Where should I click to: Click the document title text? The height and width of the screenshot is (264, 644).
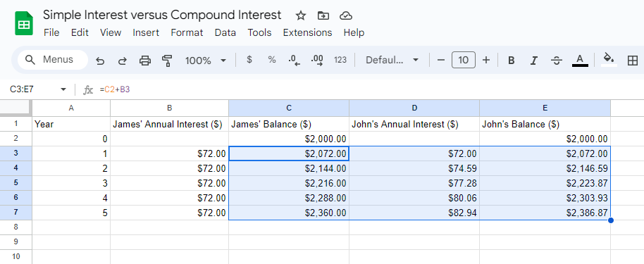click(162, 15)
